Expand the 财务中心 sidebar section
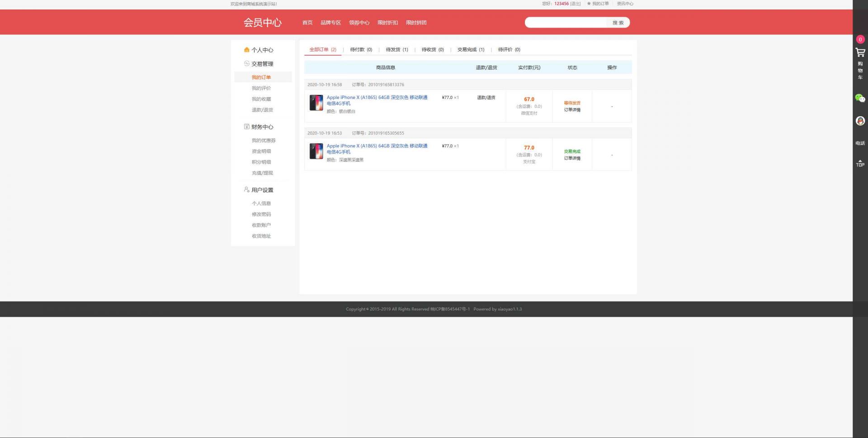The image size is (868, 438). coord(262,127)
